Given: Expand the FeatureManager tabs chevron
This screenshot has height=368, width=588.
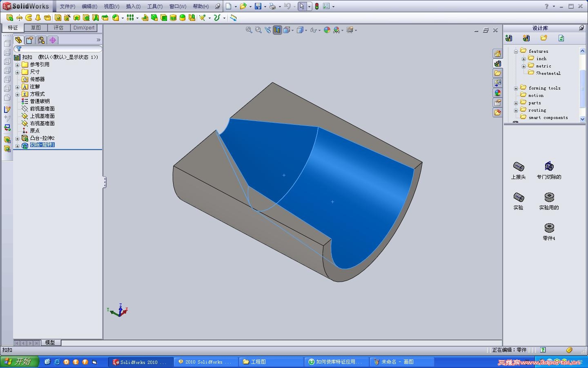Looking at the screenshot, I should (98, 40).
